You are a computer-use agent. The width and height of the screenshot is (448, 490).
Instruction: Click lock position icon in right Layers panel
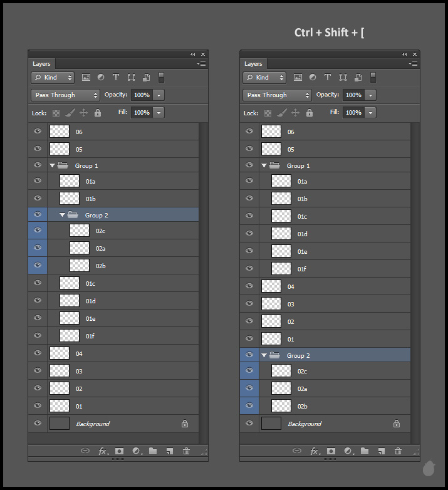coord(296,113)
